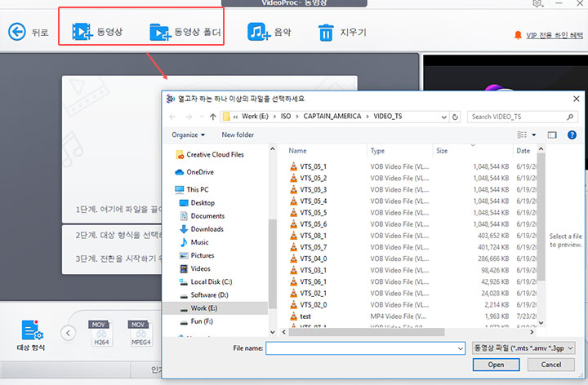Viewport: 588px width, 385px height.
Task: Click the Cancel button
Action: [x=551, y=365]
